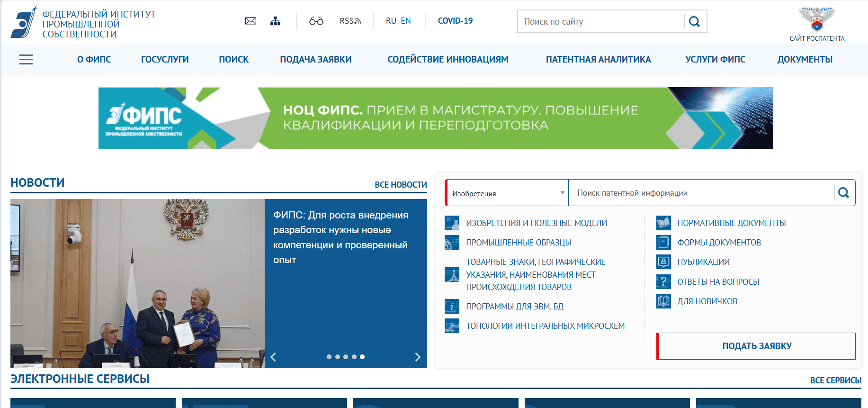The image size is (868, 408).
Task: Enable visually impaired version via glasses icon
Action: click(316, 21)
